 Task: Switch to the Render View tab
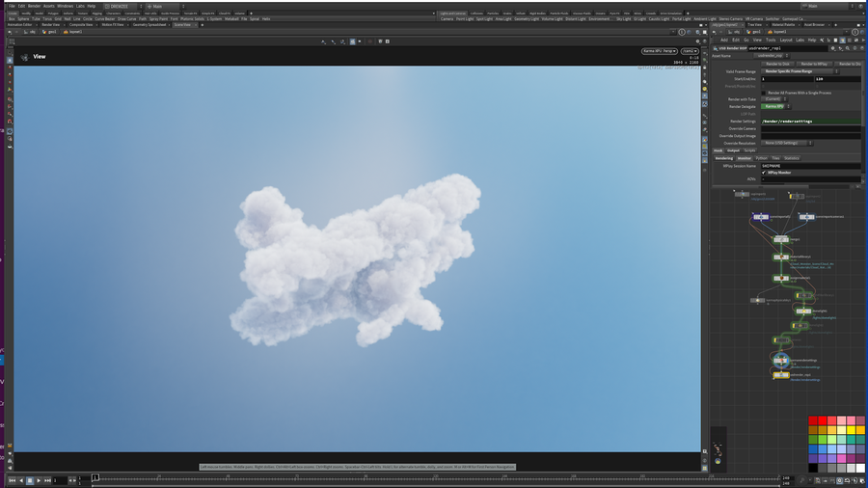click(50, 25)
